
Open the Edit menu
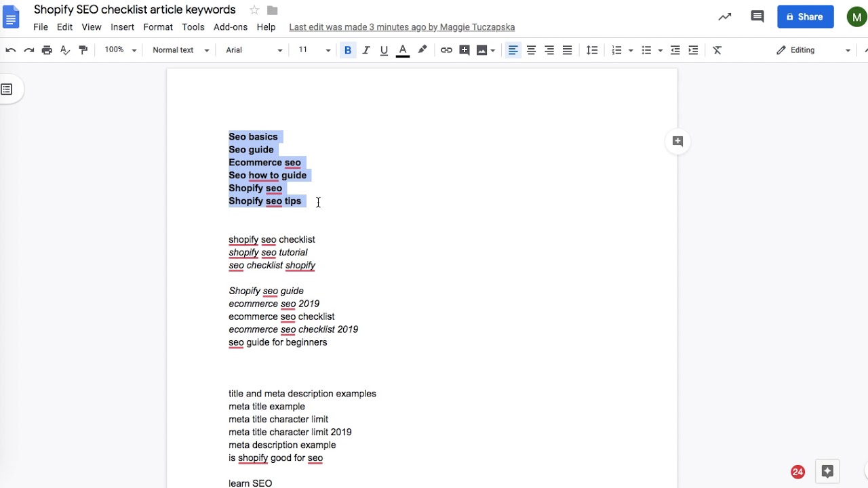pos(64,27)
